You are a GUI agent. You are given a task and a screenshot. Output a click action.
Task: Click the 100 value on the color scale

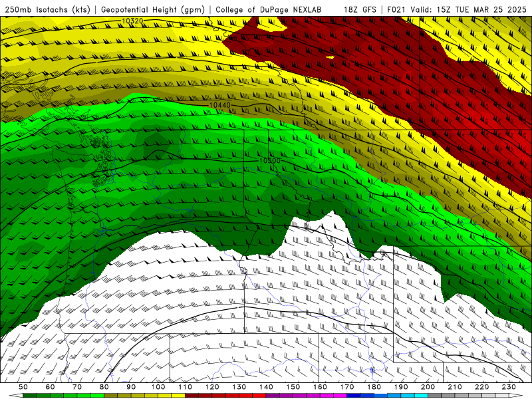click(158, 387)
